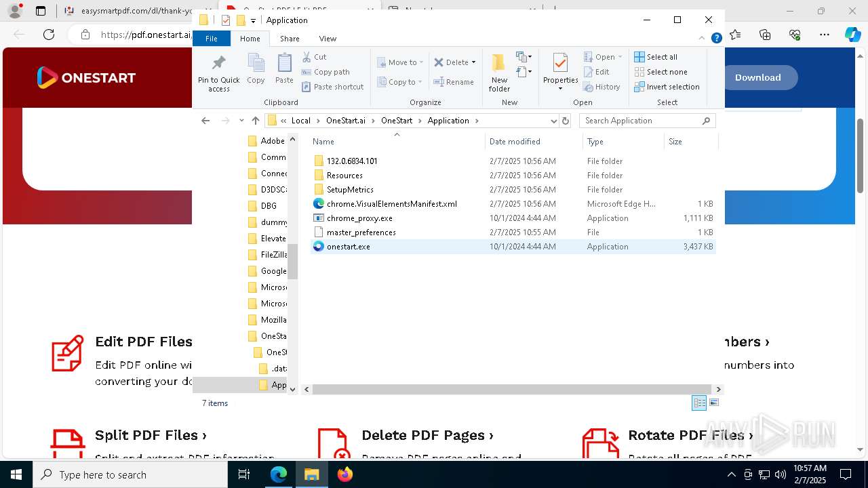Viewport: 868px width, 488px height.
Task: Create a New folder
Action: (x=499, y=73)
